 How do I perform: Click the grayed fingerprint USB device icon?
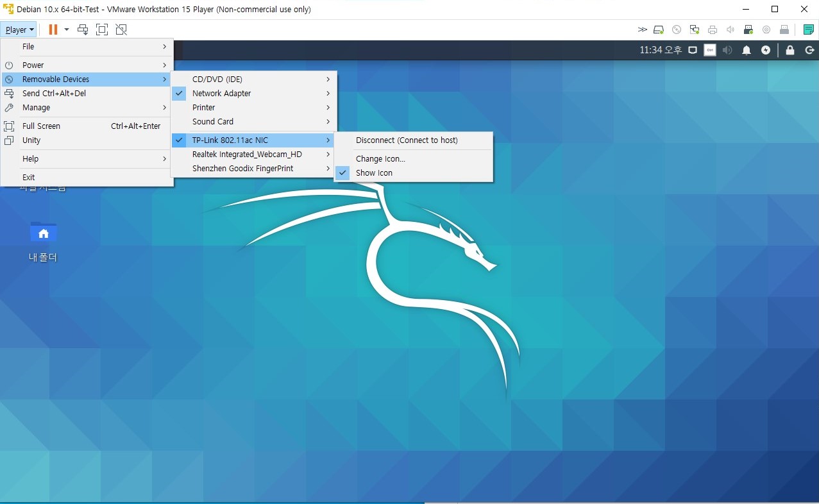click(784, 29)
